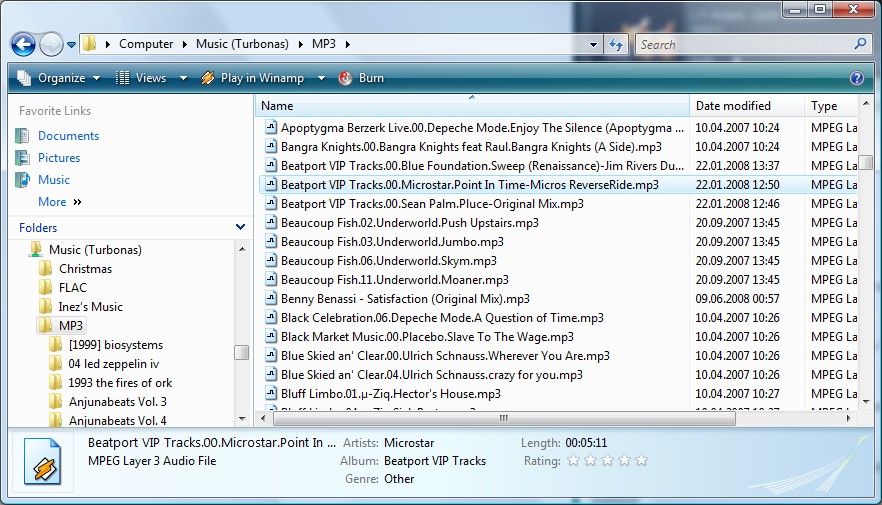Expand the Play in Winamp dropdown arrow
Screen dimensions: 882x505
click(322, 78)
